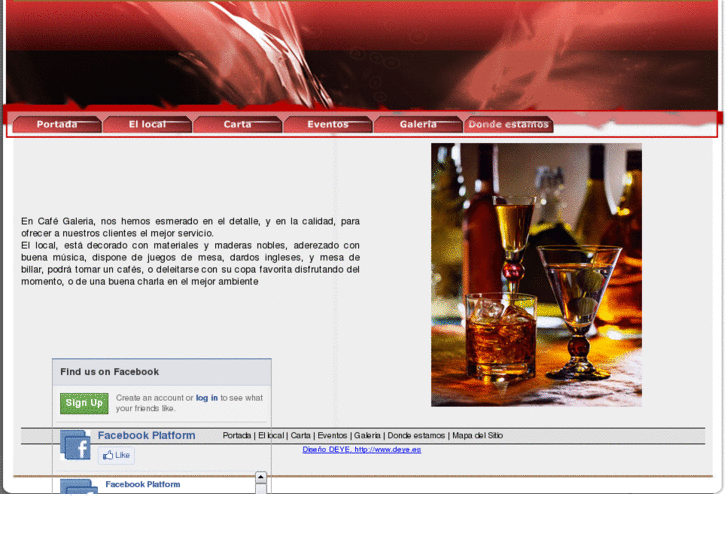Click the footer El local link
This screenshot has height=545, width=727.
271,436
